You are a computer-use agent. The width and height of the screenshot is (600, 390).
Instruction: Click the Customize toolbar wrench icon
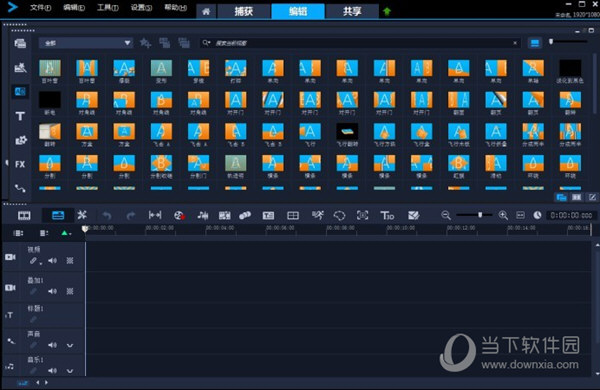coord(82,215)
